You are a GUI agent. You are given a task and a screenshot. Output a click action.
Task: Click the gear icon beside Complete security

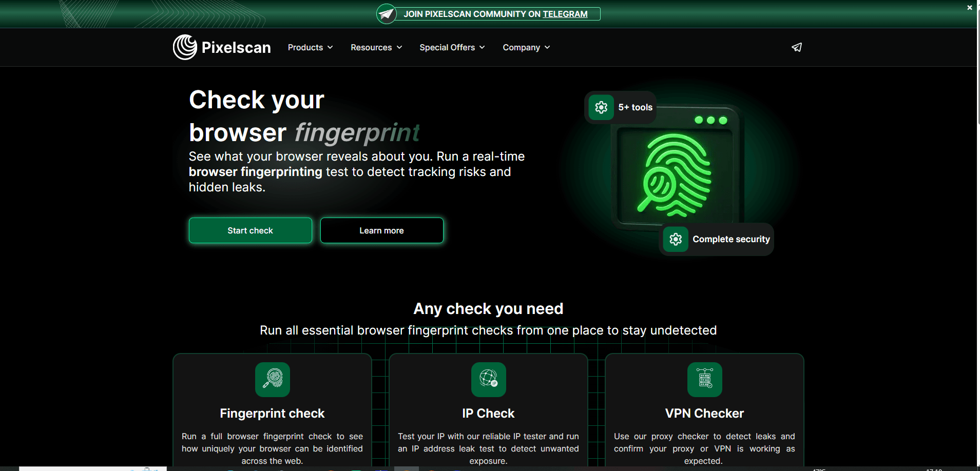tap(676, 239)
